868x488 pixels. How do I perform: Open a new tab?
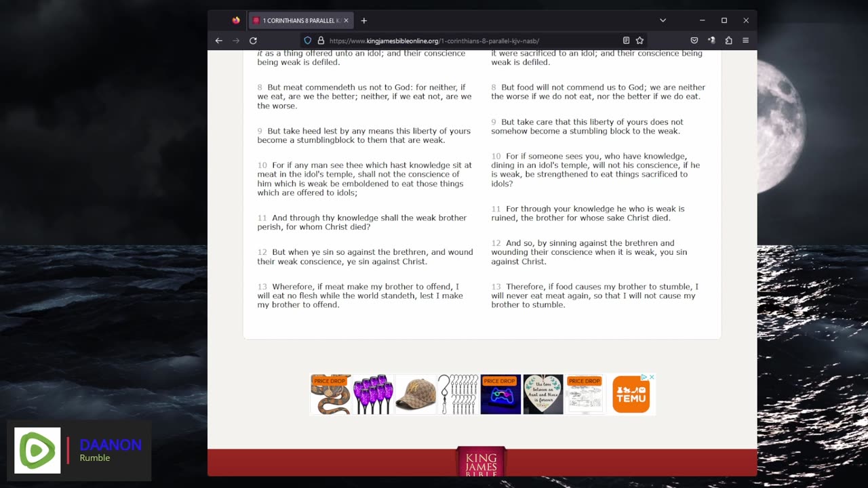click(x=363, y=20)
